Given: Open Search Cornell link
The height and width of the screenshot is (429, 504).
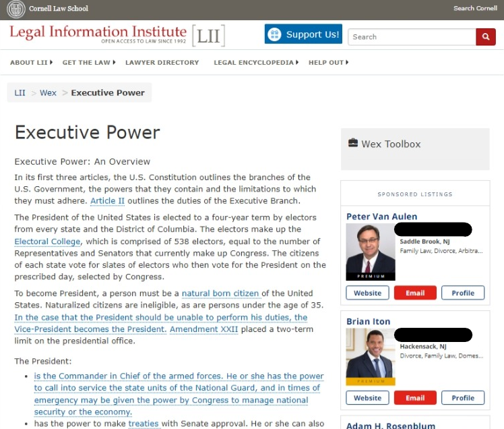Looking at the screenshot, I should point(475,8).
